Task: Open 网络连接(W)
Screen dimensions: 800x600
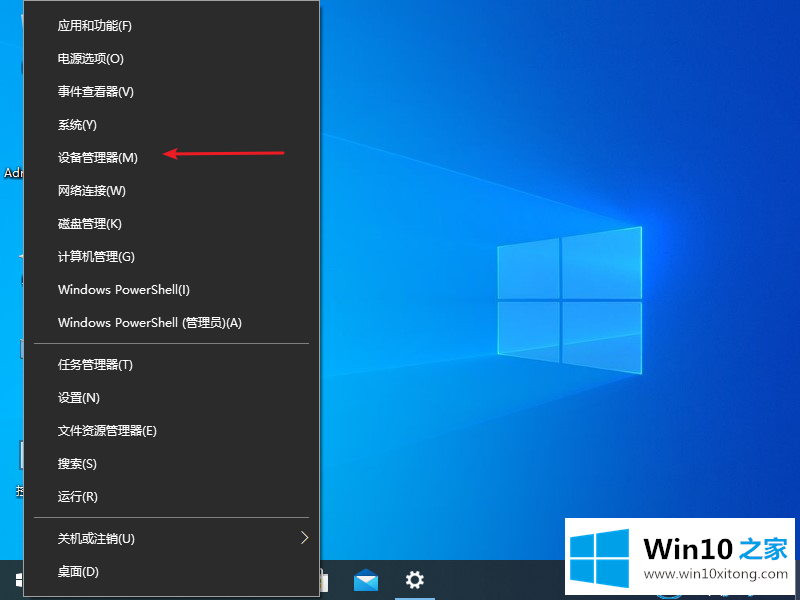Action: click(x=92, y=191)
